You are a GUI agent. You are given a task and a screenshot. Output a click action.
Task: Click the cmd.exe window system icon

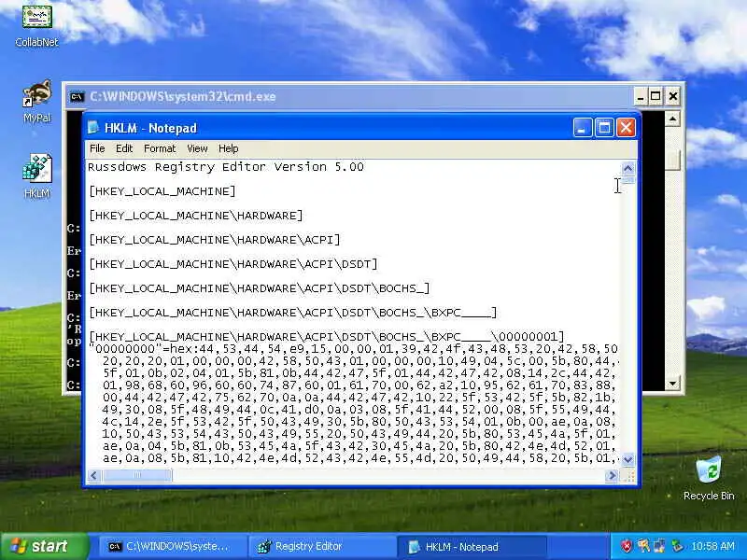point(77,97)
